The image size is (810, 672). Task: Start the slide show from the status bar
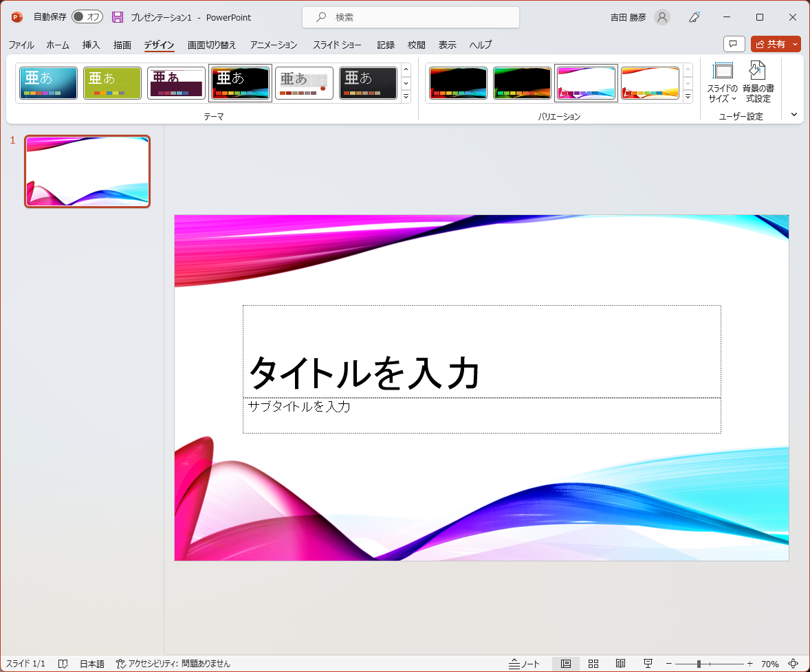(648, 663)
